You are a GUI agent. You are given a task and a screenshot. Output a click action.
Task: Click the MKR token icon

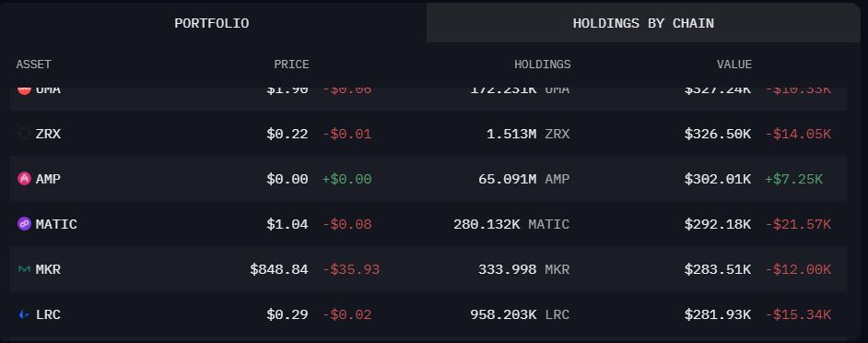click(x=24, y=269)
